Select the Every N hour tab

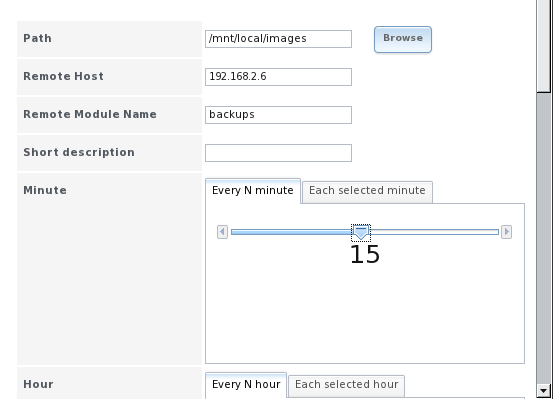point(246,385)
